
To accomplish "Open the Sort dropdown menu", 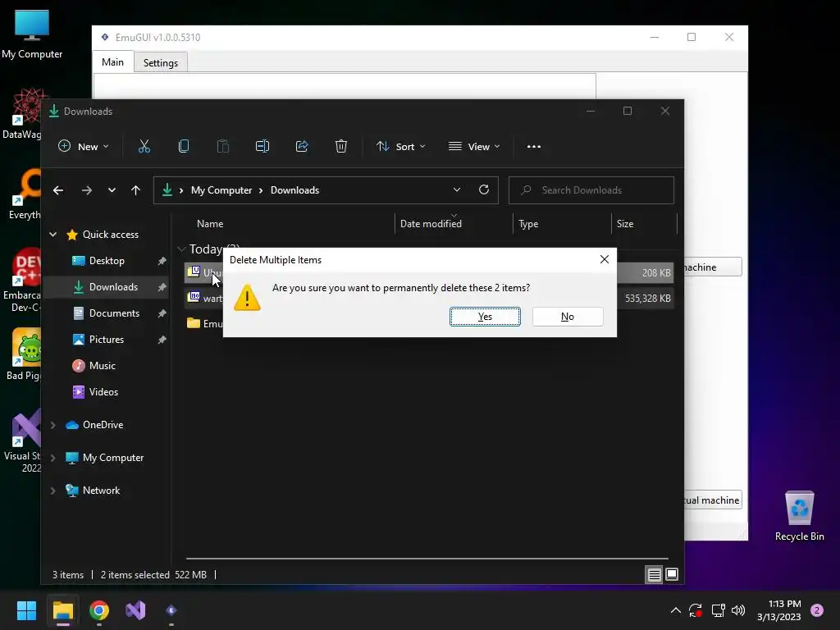I will point(400,146).
